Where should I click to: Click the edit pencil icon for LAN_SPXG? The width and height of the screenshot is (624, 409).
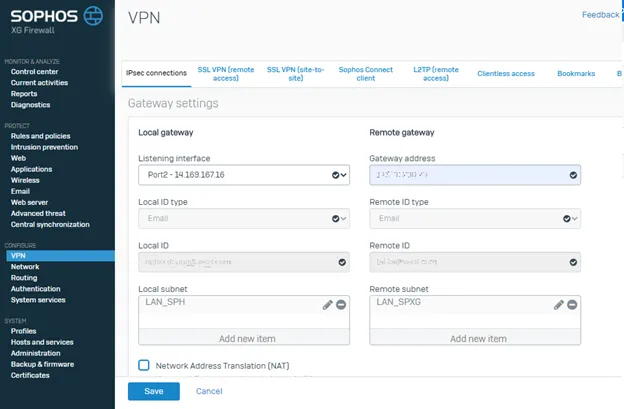coord(559,304)
